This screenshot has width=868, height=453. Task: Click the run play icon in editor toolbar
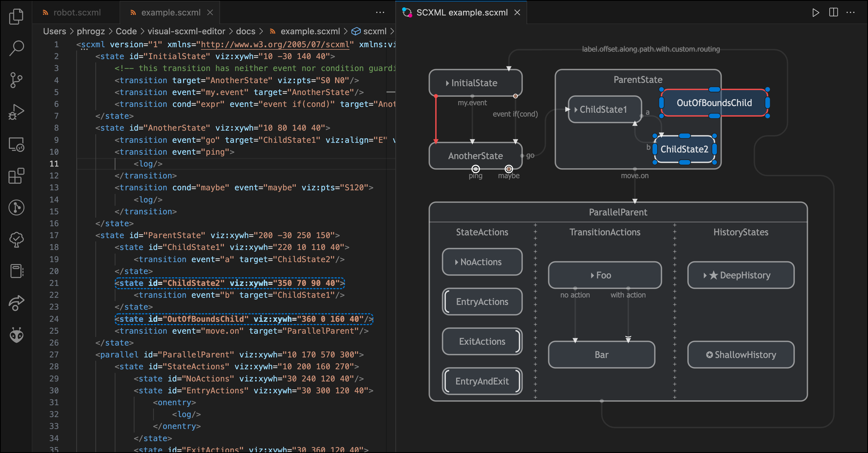815,13
